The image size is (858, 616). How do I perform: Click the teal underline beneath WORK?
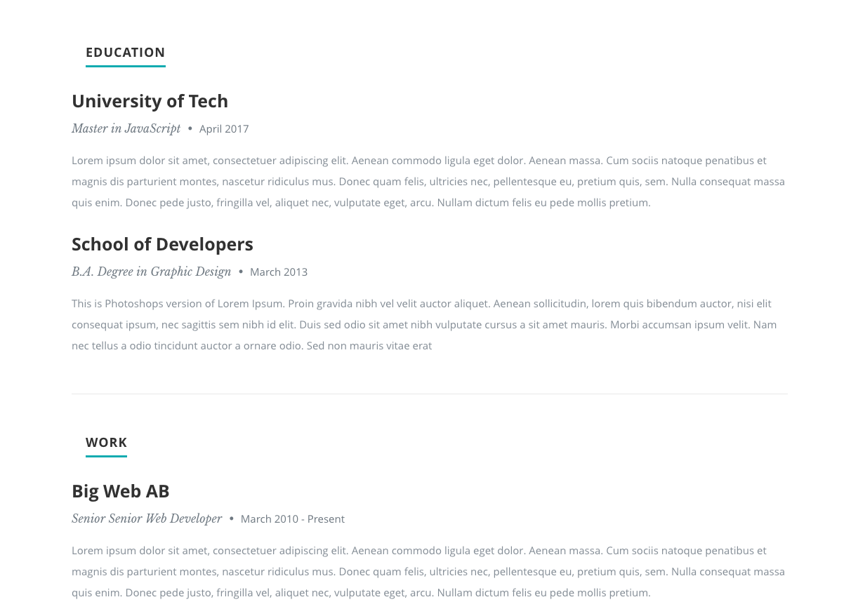106,456
